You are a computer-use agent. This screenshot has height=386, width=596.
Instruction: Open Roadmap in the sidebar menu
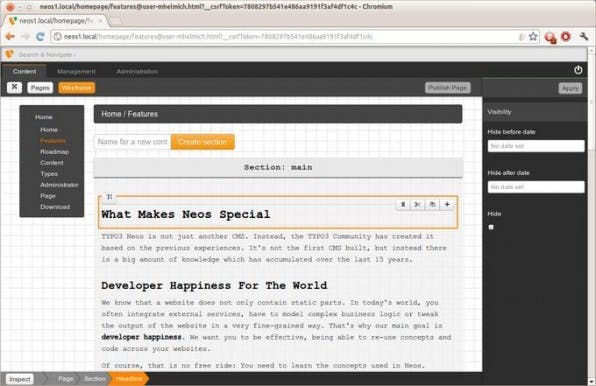point(54,152)
